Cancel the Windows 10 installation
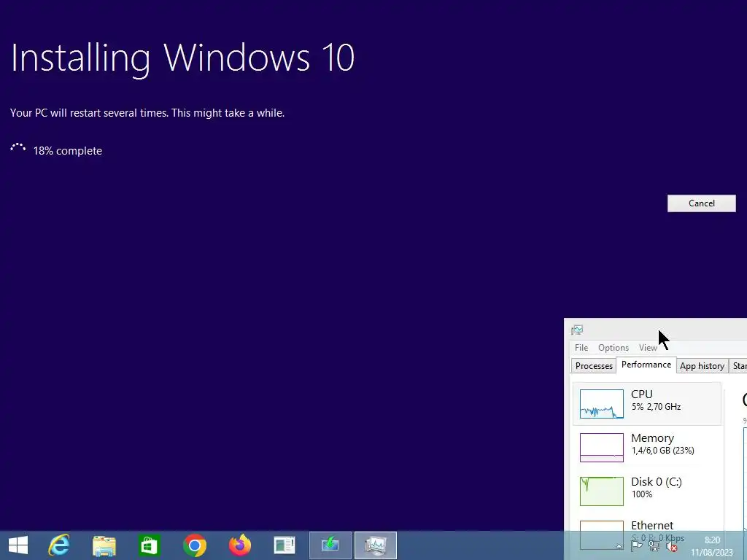Viewport: 747px width, 560px height. coord(701,203)
